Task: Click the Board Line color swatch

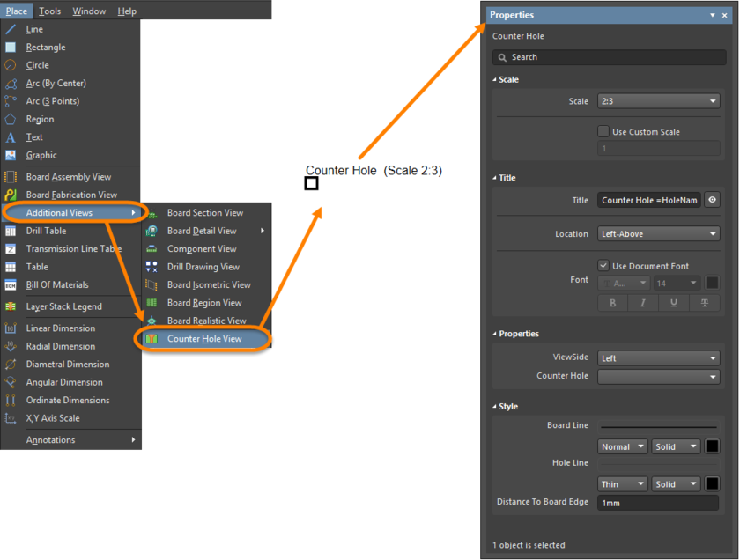Action: tap(712, 446)
